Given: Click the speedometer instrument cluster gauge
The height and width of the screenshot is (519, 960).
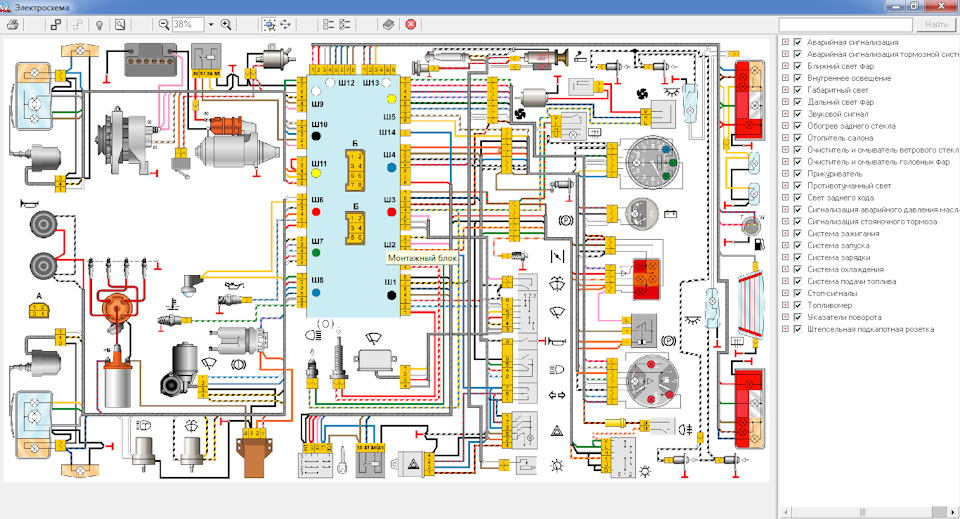Looking at the screenshot, I should tap(651, 162).
